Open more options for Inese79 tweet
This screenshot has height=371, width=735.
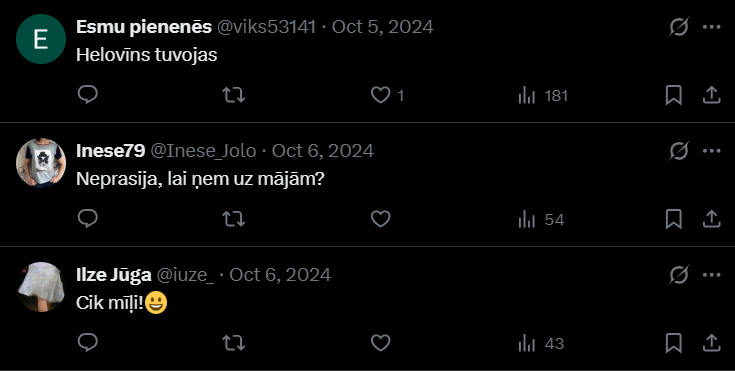coord(712,151)
